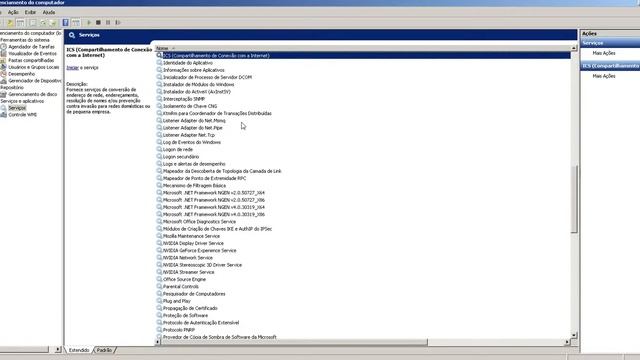640x360 pixels.
Task: Select Serviços e aplicativos tree node
Action: pyautogui.click(x=22, y=101)
